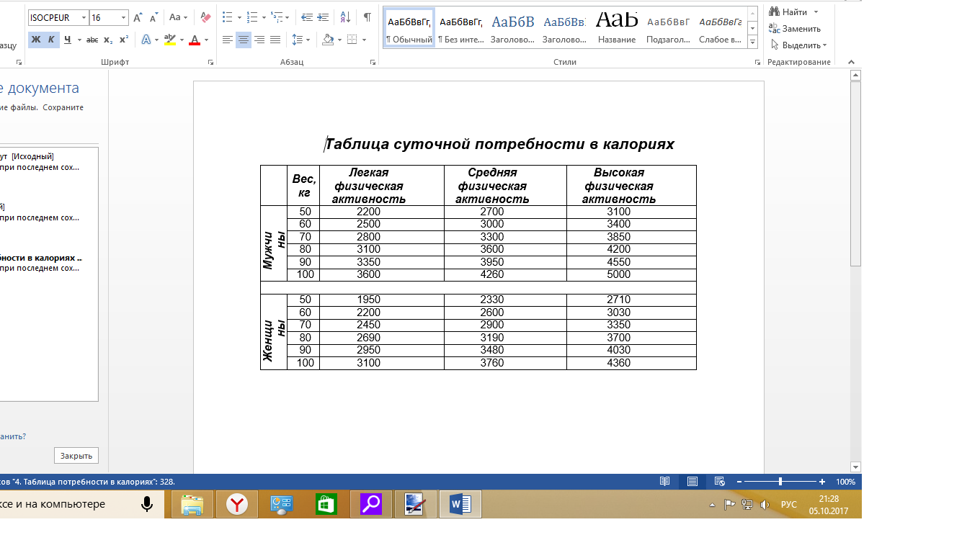Click the Заменить button

point(796,29)
